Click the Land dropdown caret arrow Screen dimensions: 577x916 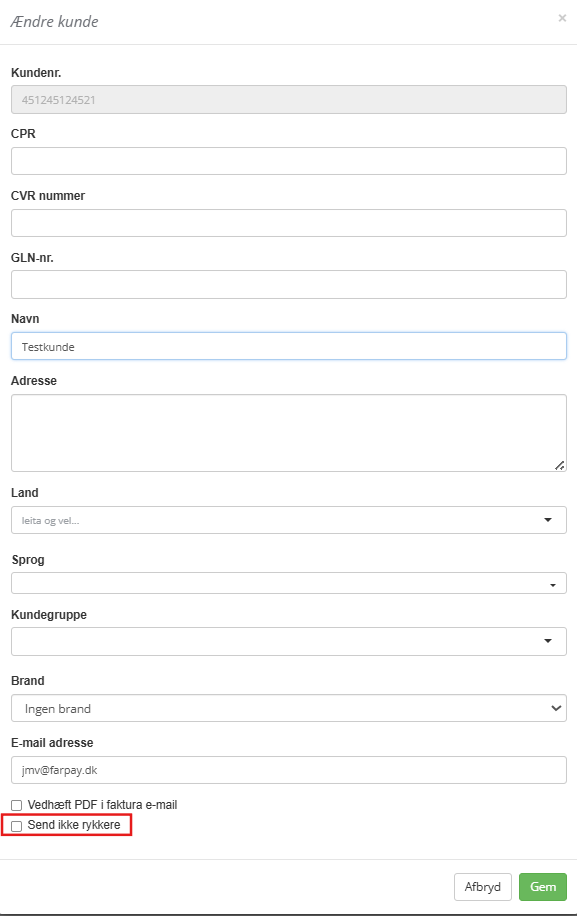point(548,520)
